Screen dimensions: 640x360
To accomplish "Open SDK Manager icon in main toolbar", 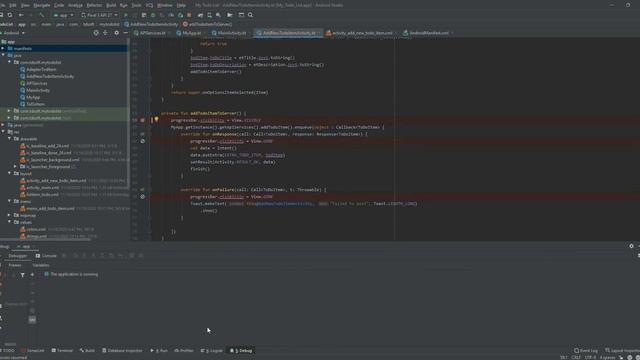I will click(x=218, y=15).
